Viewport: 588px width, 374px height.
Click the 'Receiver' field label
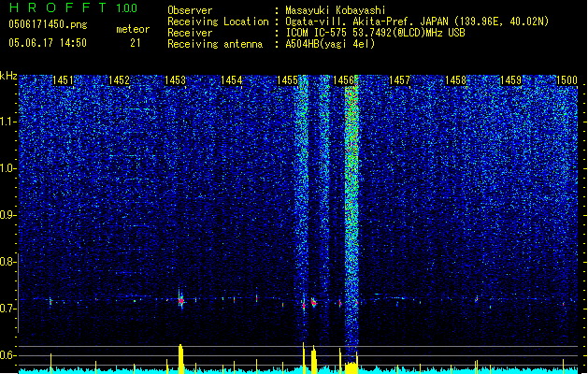[x=190, y=33]
